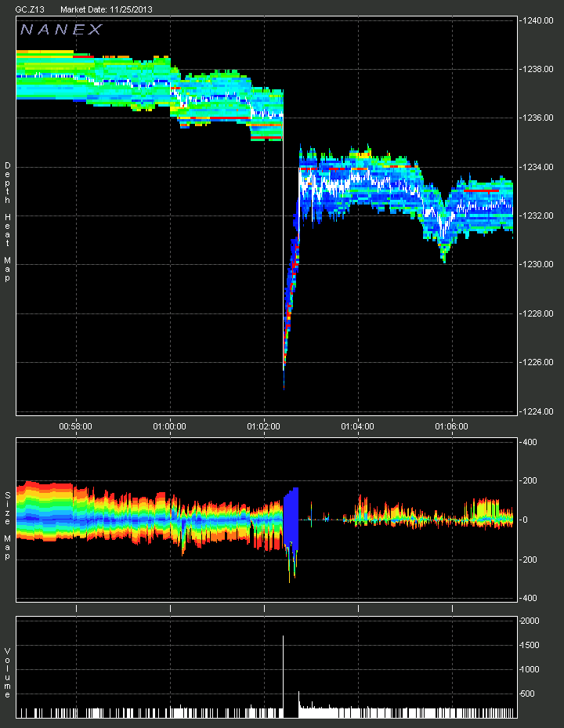Click the bottom of the price drop spike
564x728 pixels.
[284, 386]
